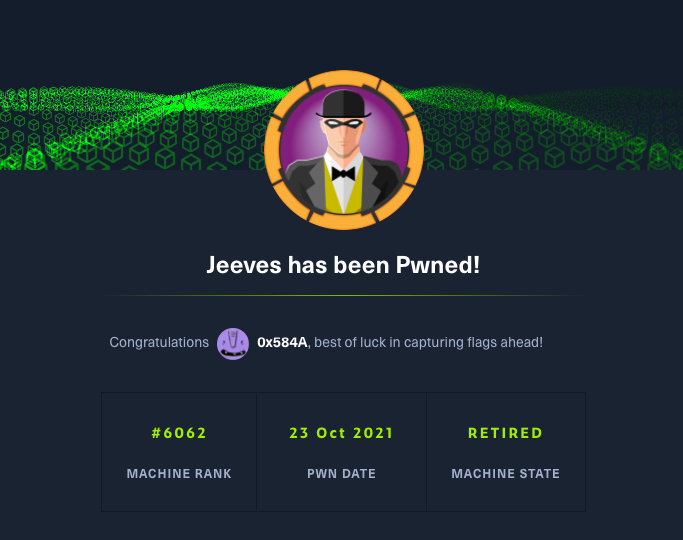The height and width of the screenshot is (540, 683).
Task: Click the masked face on Jeeves avatar
Action: [x=343, y=135]
